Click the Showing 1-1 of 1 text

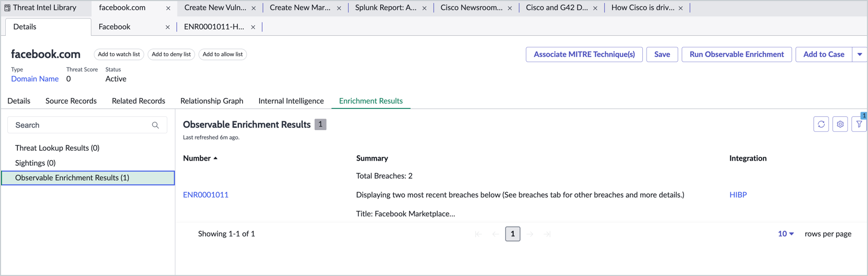coord(226,234)
